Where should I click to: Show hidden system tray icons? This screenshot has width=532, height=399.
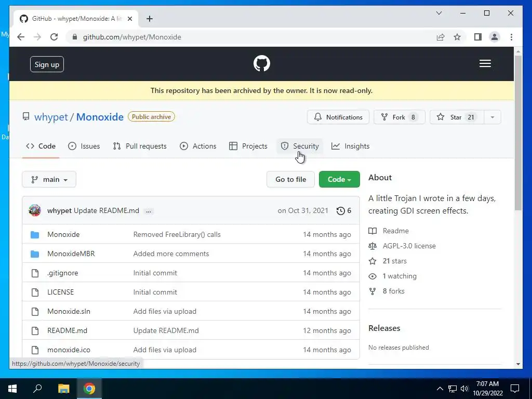(440, 389)
